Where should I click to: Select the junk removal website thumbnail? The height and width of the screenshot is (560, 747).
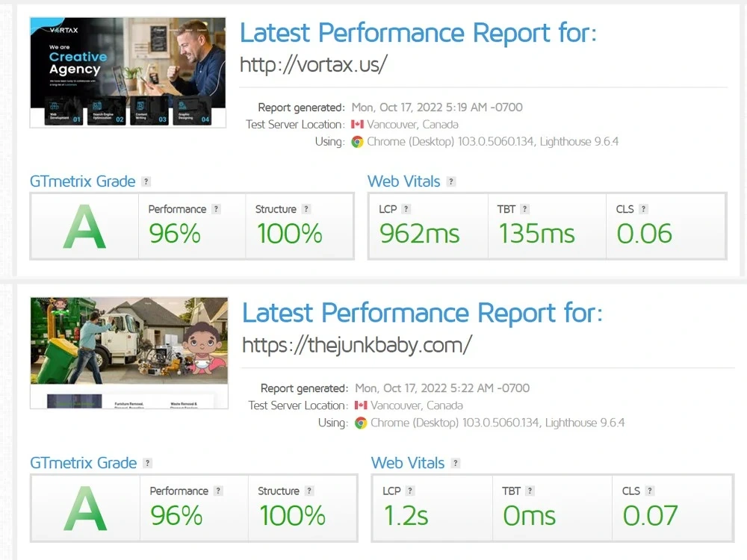click(x=127, y=351)
